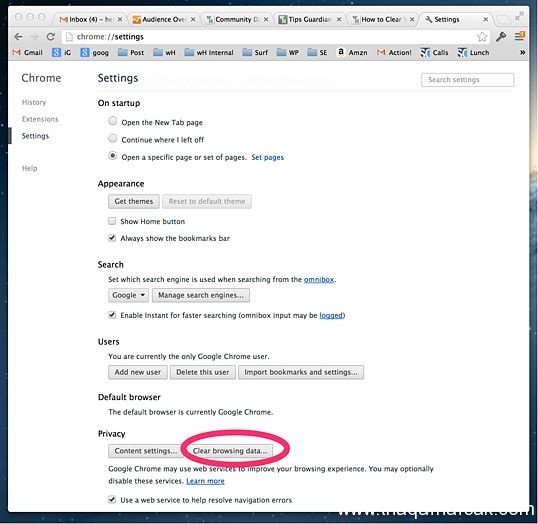Follow the Learn more link
The height and width of the screenshot is (524, 538).
205,481
